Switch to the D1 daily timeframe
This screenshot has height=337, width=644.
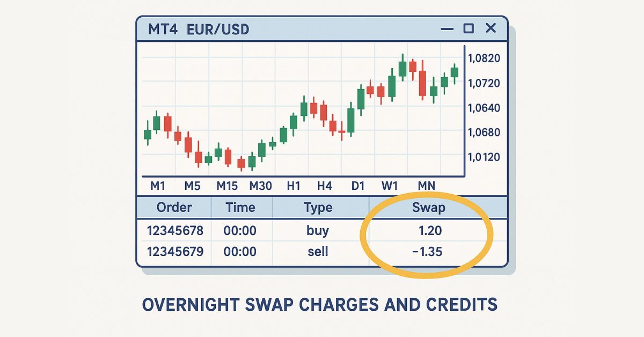[x=357, y=186]
